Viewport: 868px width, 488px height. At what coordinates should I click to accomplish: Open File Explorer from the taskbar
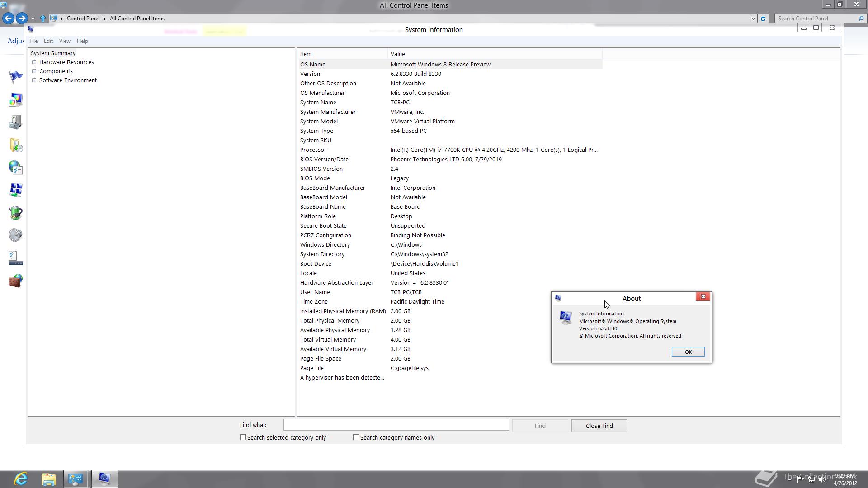click(x=48, y=479)
